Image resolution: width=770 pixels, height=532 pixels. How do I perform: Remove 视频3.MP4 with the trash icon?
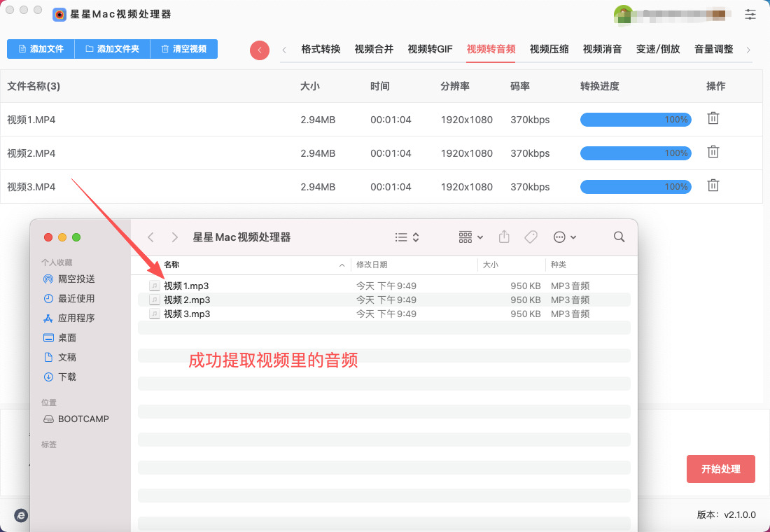[x=713, y=185]
